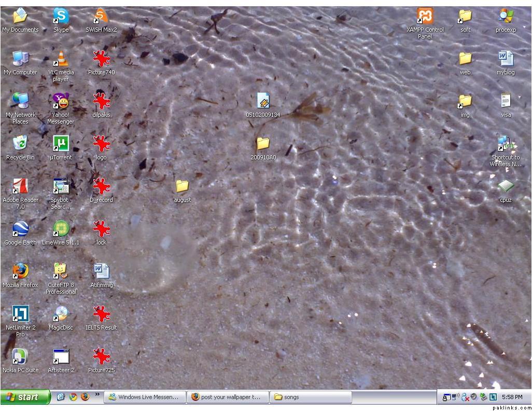Click the Recycle Bin icon
The width and height of the screenshot is (532, 411).
coord(20,144)
